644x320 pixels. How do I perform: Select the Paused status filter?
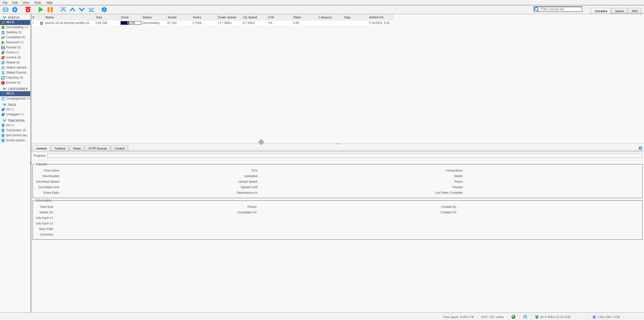click(13, 47)
